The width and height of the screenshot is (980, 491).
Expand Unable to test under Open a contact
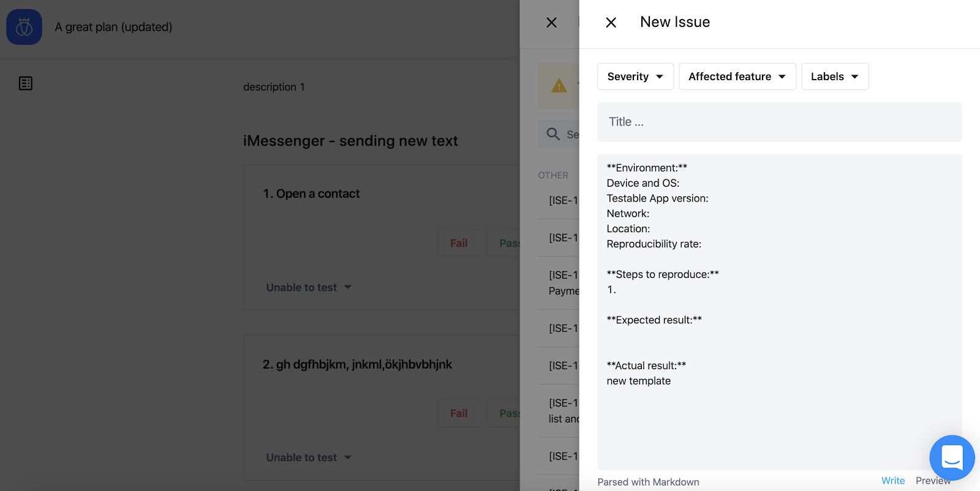tap(308, 287)
